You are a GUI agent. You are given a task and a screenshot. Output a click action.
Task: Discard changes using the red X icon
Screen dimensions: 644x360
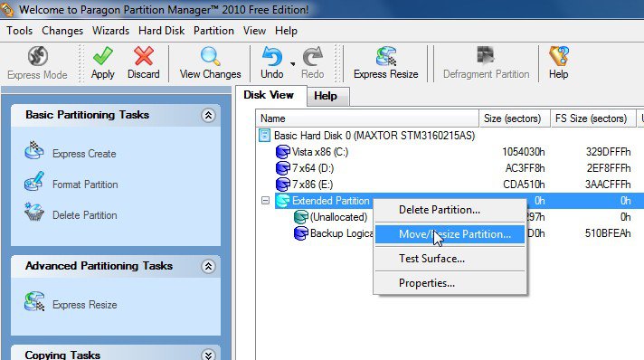pos(143,56)
